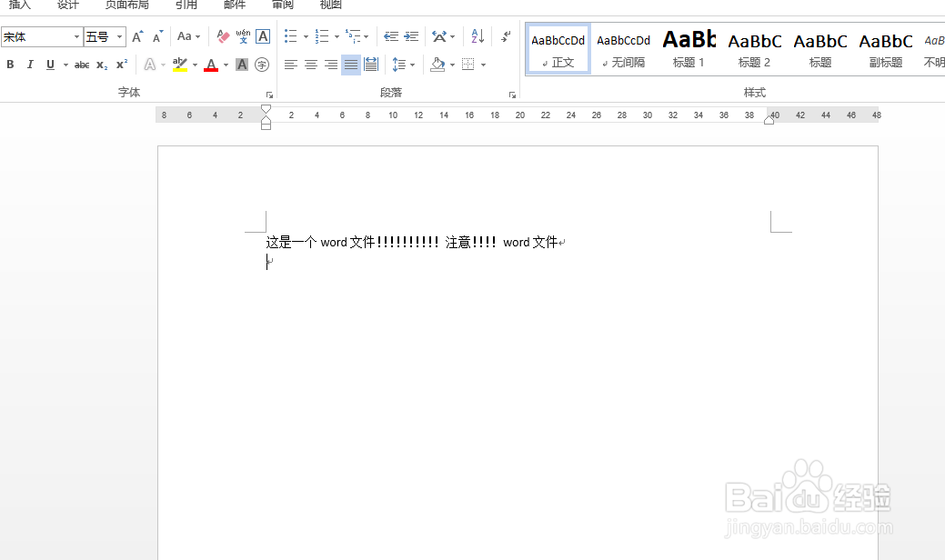This screenshot has height=560, width=945.
Task: Expand highlight color dropdown arrow
Action: click(x=196, y=65)
